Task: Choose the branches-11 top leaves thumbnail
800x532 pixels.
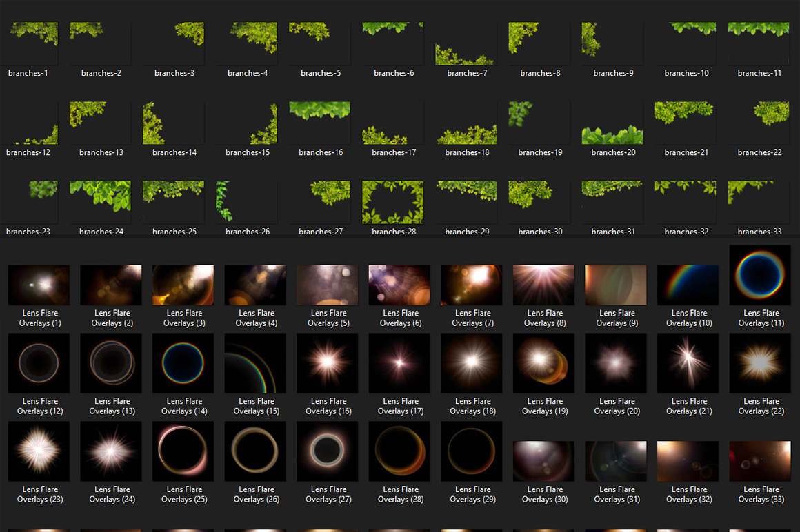Action: [x=759, y=43]
